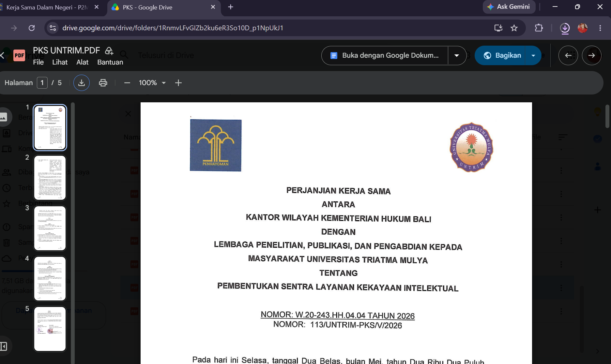Viewport: 611px width, 364px height.
Task: Jump to page 2 thumbnail
Action: (x=50, y=178)
